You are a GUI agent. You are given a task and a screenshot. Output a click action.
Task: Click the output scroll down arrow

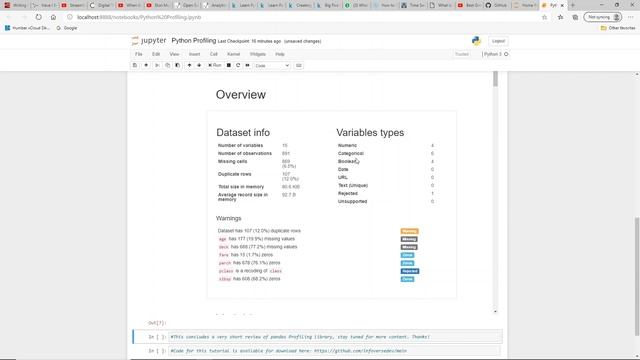point(495,311)
